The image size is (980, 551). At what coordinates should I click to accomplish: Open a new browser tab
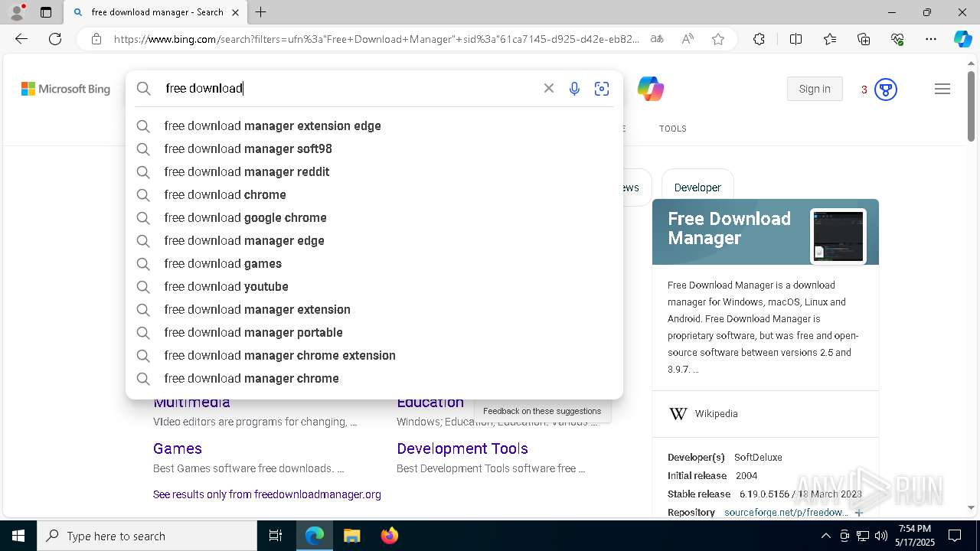point(261,12)
